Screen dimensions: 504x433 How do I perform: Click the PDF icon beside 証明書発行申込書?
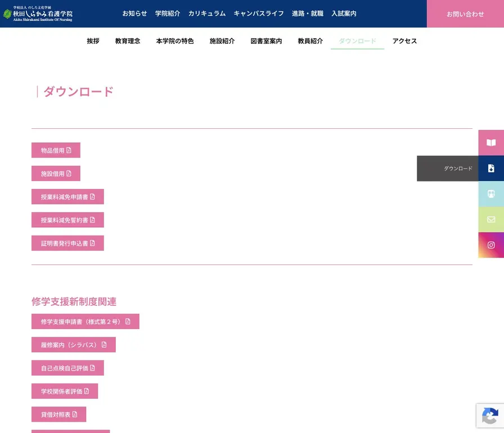coord(92,243)
